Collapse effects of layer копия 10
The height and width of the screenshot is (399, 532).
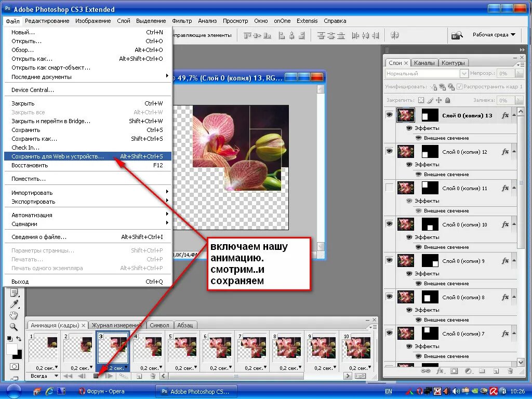pyautogui.click(x=514, y=224)
